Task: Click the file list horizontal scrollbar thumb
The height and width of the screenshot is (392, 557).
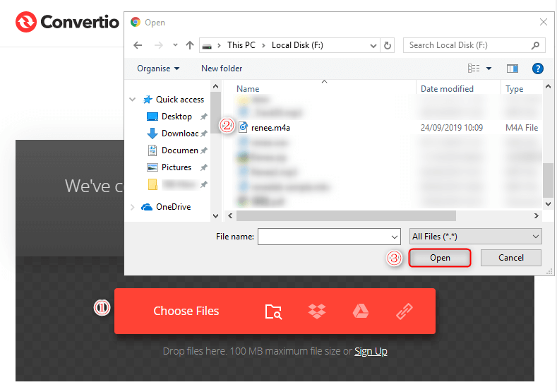Action: 347,215
